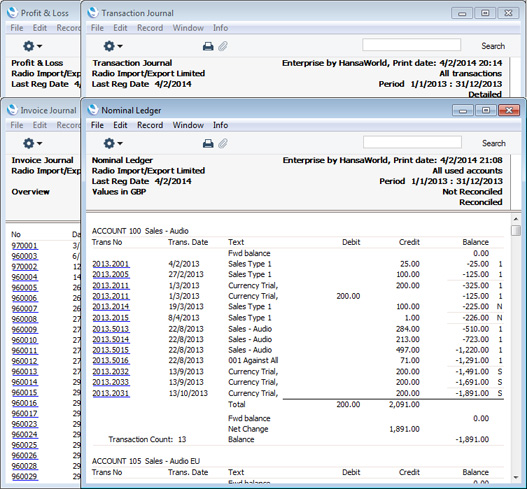Open File menu in Transaction Journal window
The width and height of the screenshot is (527, 489).
point(97,28)
